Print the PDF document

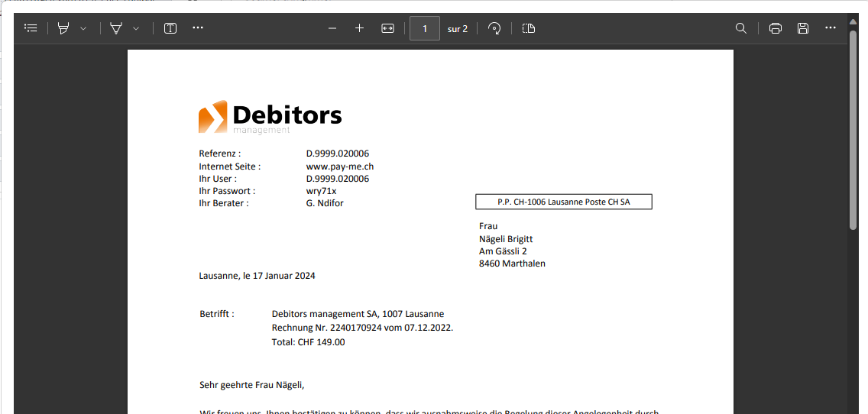[776, 28]
